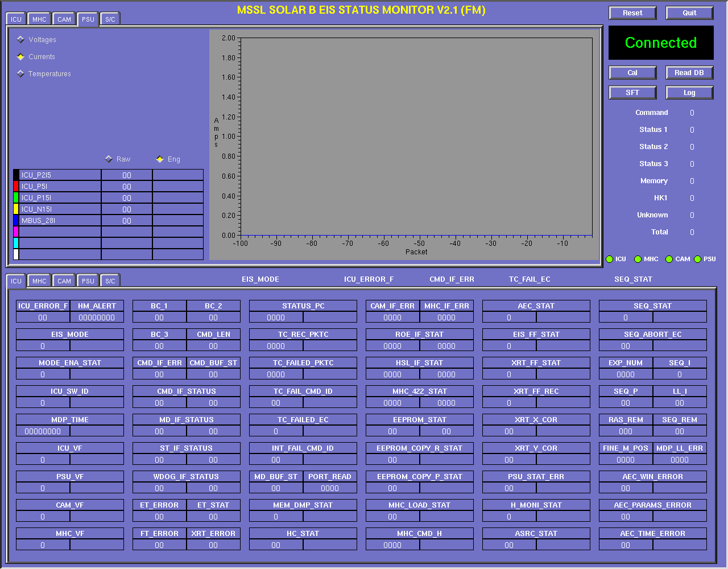Click the HK1 counter label
This screenshot has width=728, height=569.
pos(661,198)
